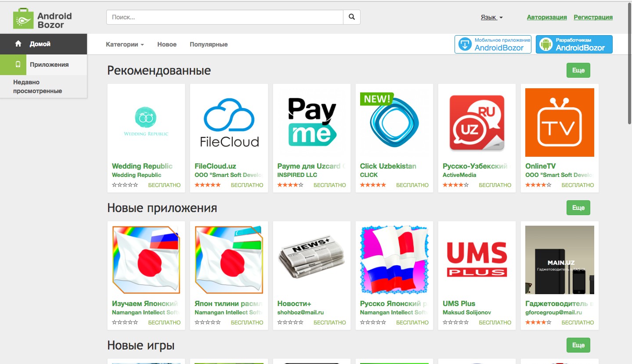Focus the Поиск search field
This screenshot has height=364, width=632.
pyautogui.click(x=224, y=17)
